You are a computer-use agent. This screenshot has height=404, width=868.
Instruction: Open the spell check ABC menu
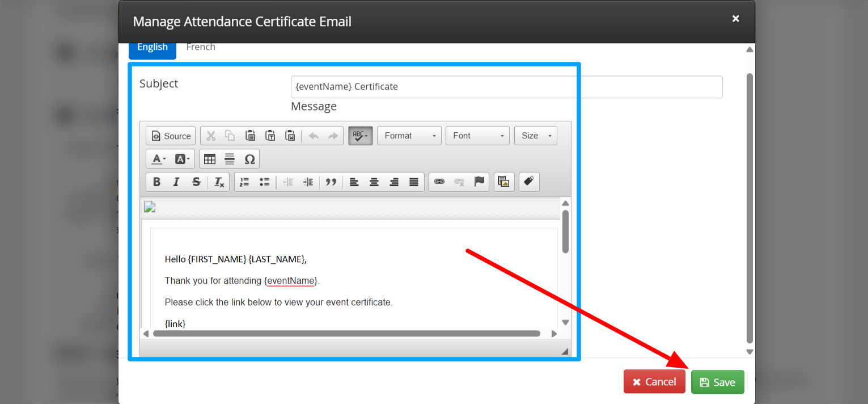360,136
